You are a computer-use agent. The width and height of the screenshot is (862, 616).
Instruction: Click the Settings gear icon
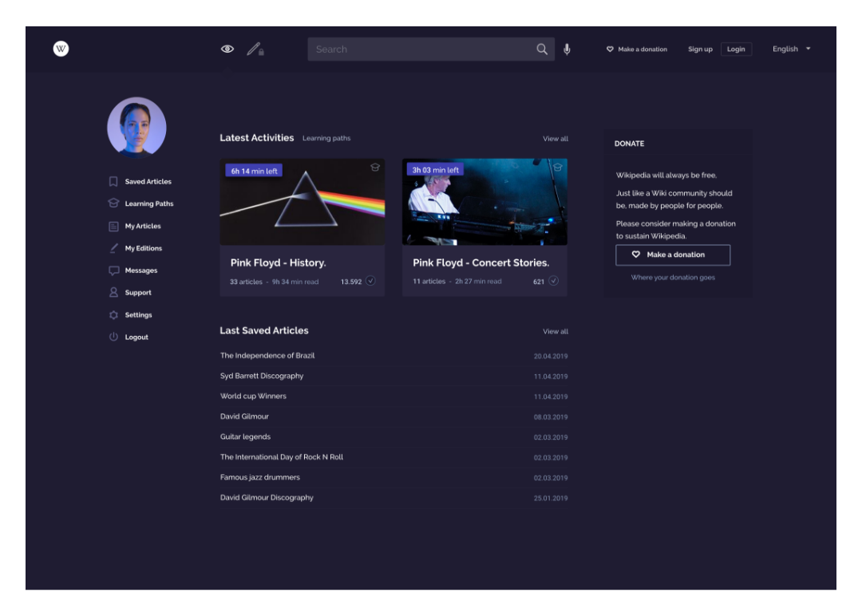pos(113,315)
